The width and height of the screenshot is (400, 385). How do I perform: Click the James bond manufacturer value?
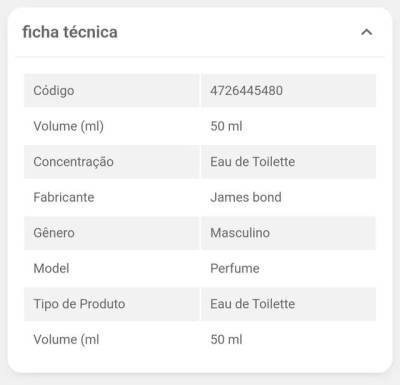[x=246, y=197]
